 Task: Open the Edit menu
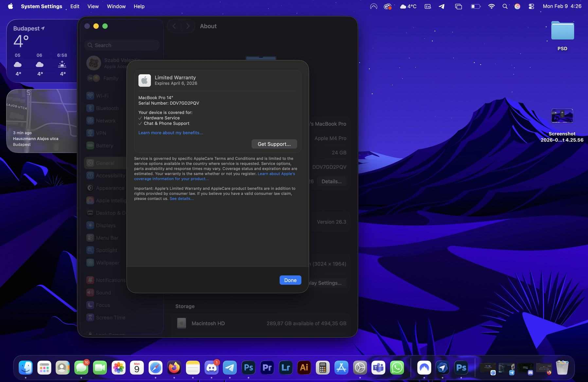click(75, 6)
